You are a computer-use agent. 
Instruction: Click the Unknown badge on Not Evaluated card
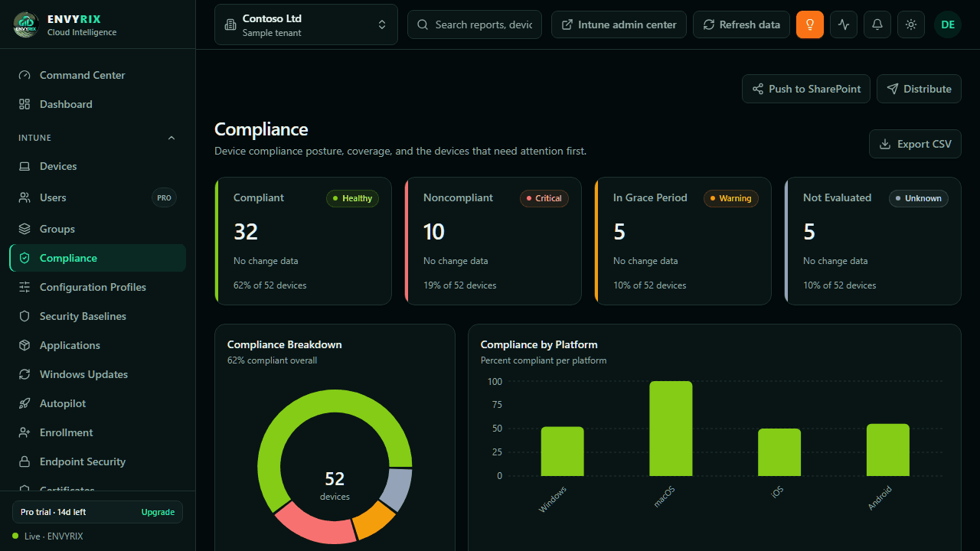[919, 198]
